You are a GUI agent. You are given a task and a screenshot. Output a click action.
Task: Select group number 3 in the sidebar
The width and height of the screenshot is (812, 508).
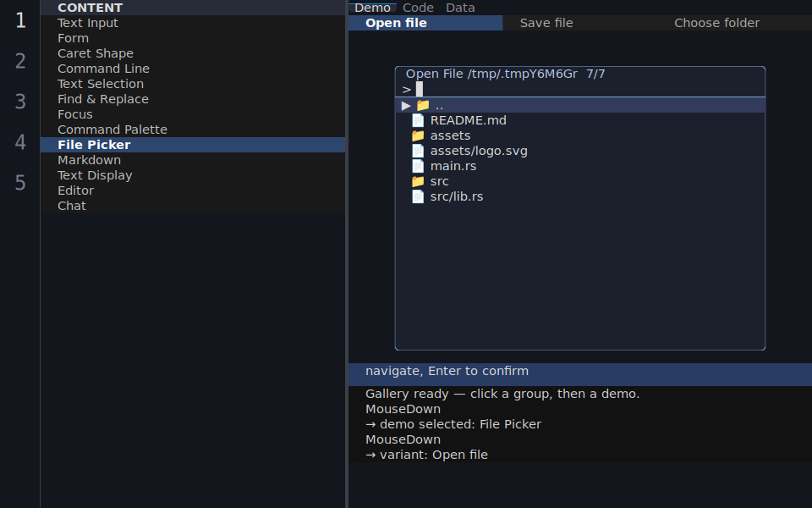[20, 102]
